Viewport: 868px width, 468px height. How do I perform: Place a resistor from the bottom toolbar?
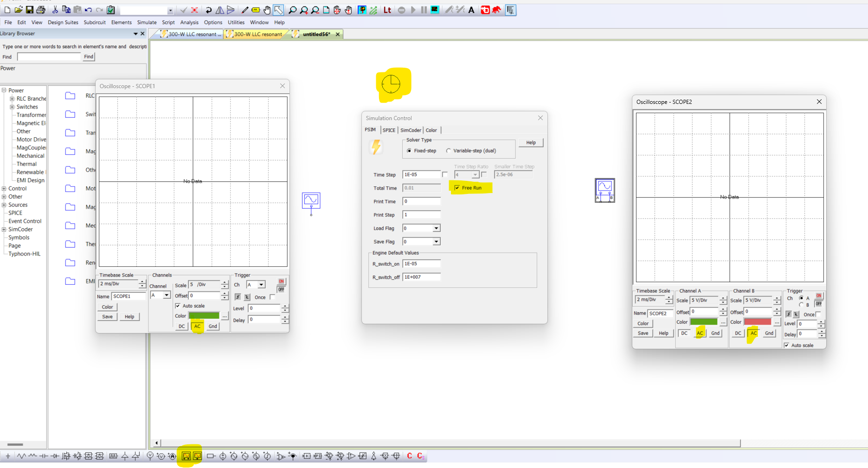(21, 456)
